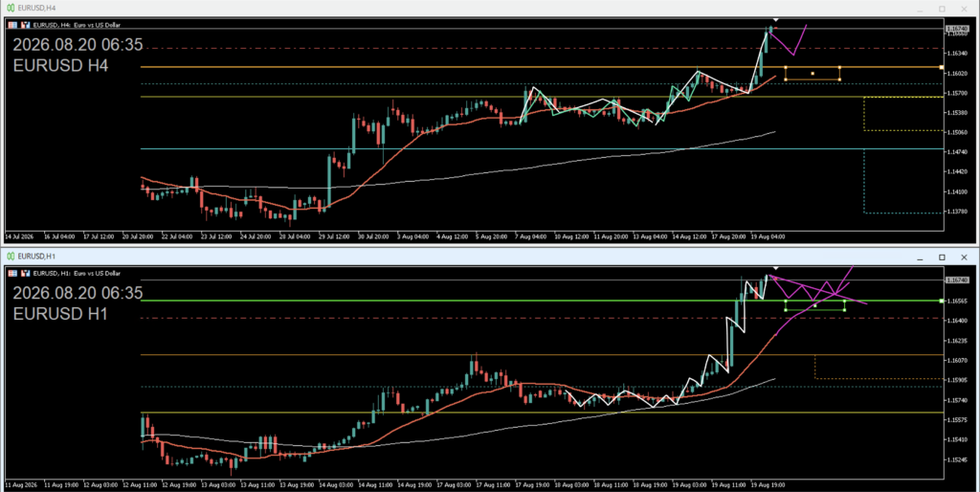This screenshot has width=980, height=492.
Task: Select the orange rectangle center handle on H4
Action: click(x=813, y=74)
